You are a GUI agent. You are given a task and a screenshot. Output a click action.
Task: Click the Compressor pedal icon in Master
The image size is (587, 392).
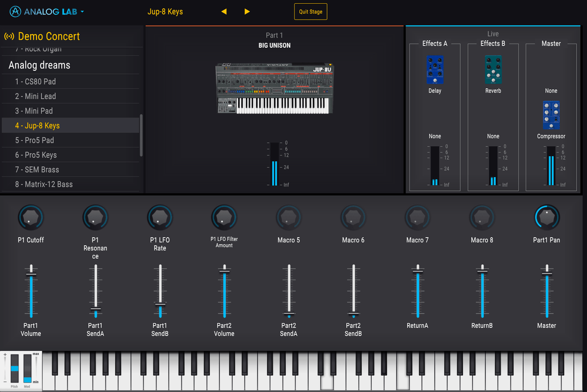[x=551, y=115]
